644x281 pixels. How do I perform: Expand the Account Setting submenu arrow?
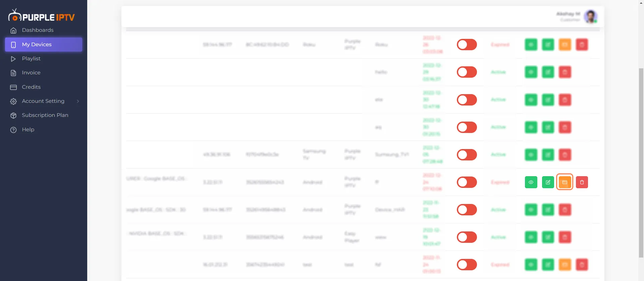click(78, 101)
